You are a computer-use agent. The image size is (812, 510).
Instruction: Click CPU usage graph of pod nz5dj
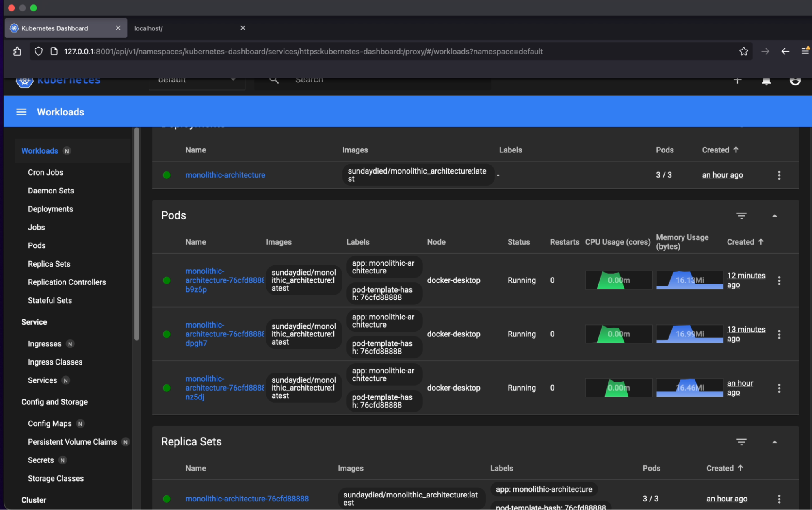point(618,388)
